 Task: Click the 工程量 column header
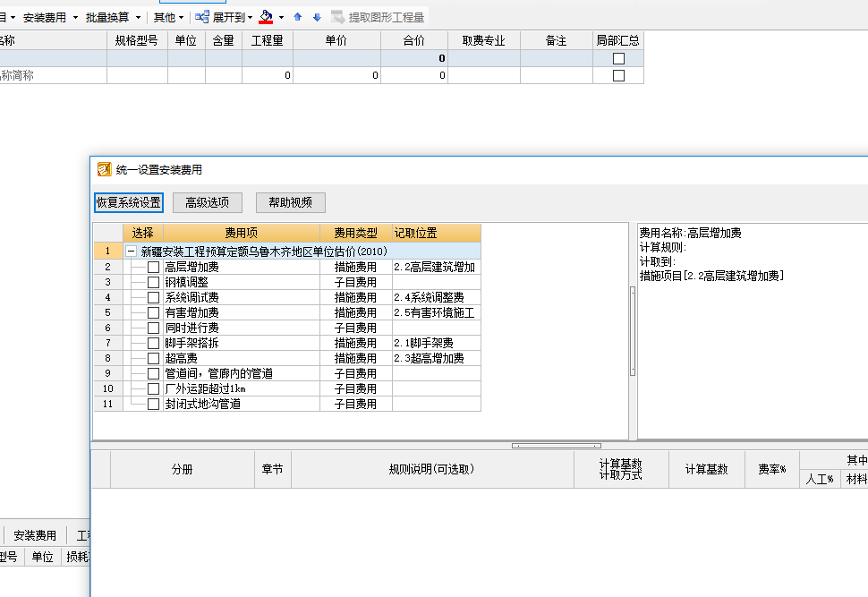tap(268, 40)
